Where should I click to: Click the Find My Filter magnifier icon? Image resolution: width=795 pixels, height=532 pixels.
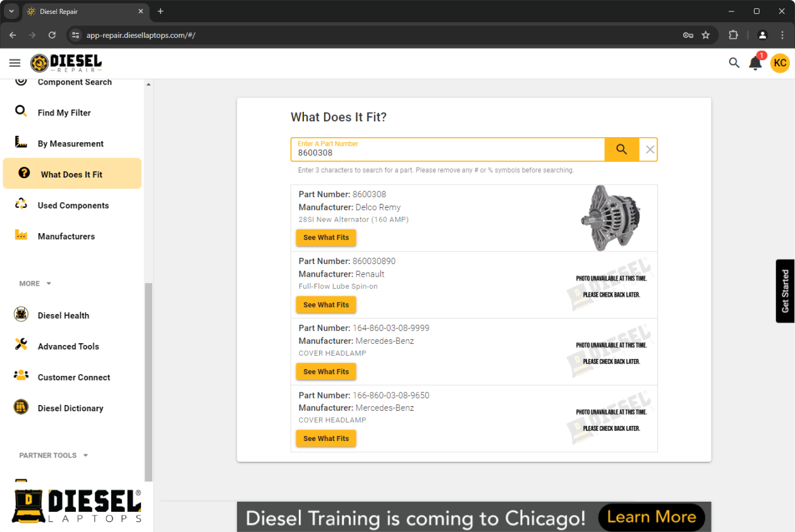tap(21, 112)
